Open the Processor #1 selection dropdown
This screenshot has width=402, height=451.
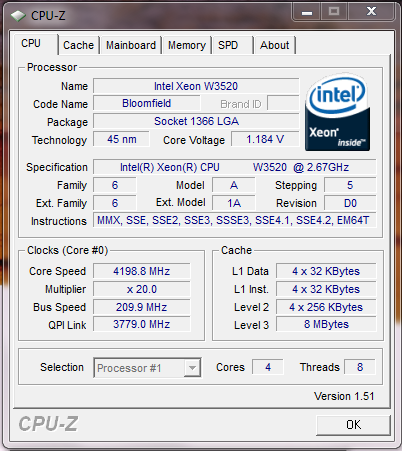point(147,368)
